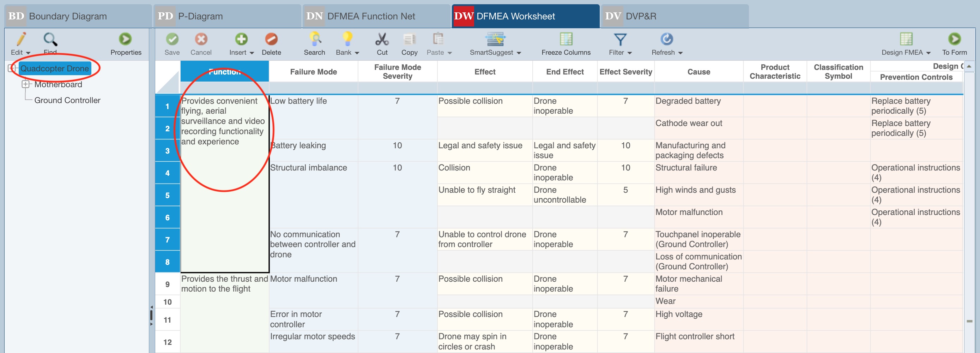Image resolution: width=980 pixels, height=353 pixels.
Task: Click the Cancel red X icon
Action: (201, 39)
